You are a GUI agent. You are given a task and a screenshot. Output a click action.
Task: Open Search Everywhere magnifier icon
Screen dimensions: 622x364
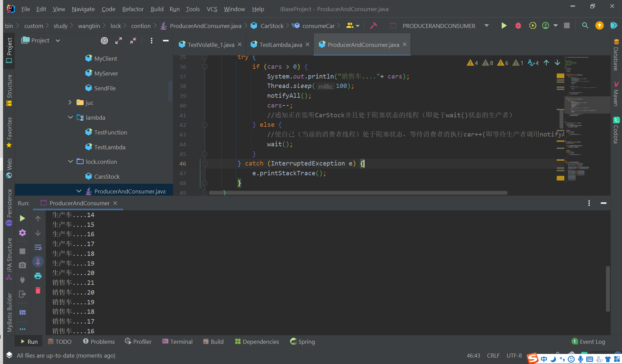[585, 26]
